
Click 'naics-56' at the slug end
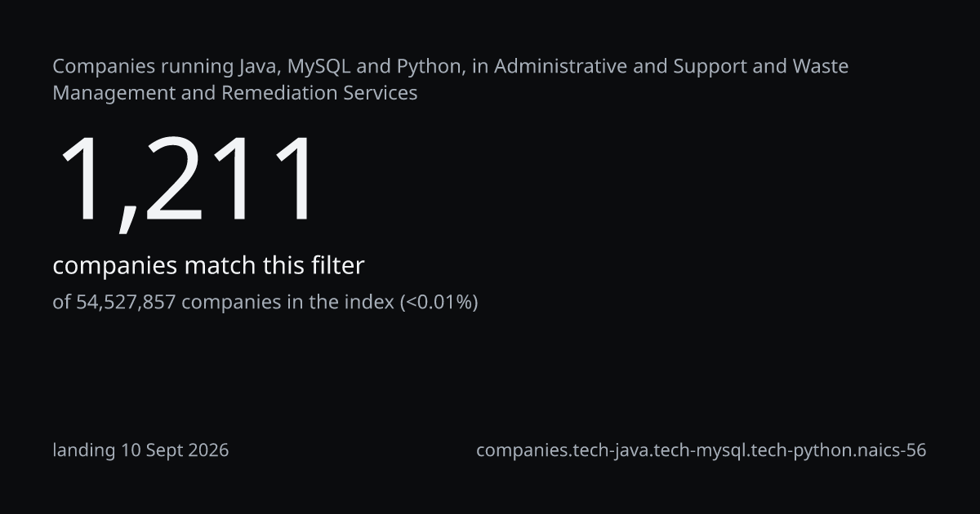pos(891,450)
